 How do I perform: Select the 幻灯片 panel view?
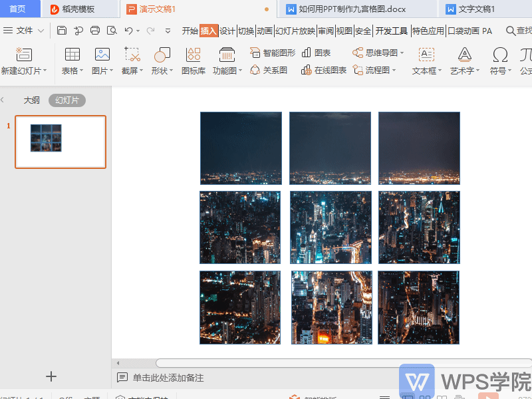67,100
